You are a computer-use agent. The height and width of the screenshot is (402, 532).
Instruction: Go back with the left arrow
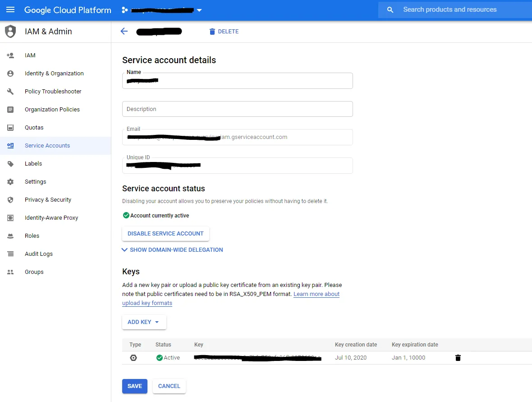click(124, 31)
